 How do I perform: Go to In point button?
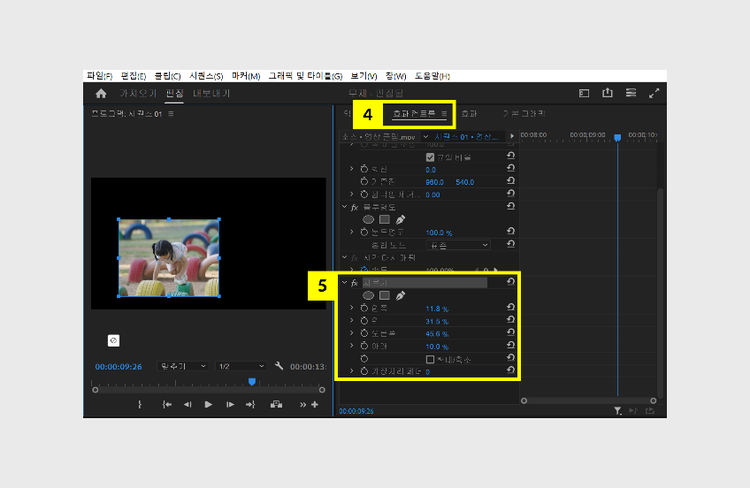pyautogui.click(x=166, y=405)
